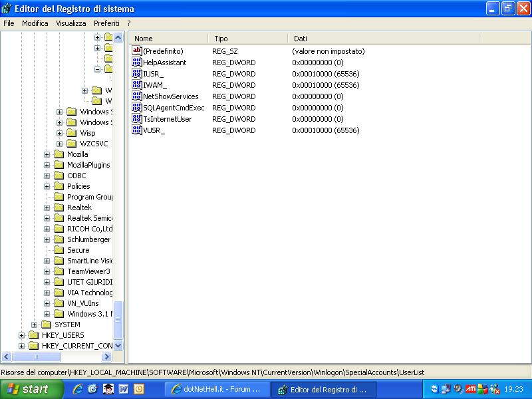Sort values by the Dati column
The height and width of the screenshot is (399, 532).
coord(384,39)
